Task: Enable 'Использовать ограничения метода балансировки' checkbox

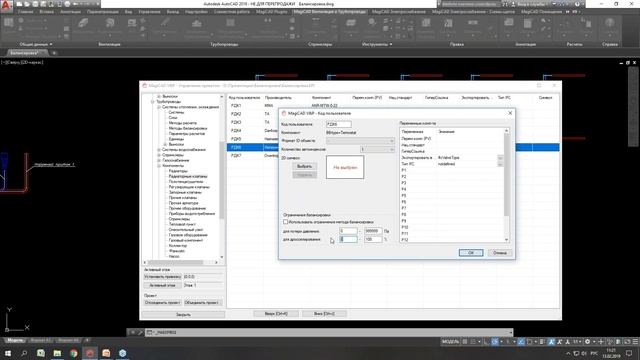Action: (285, 222)
